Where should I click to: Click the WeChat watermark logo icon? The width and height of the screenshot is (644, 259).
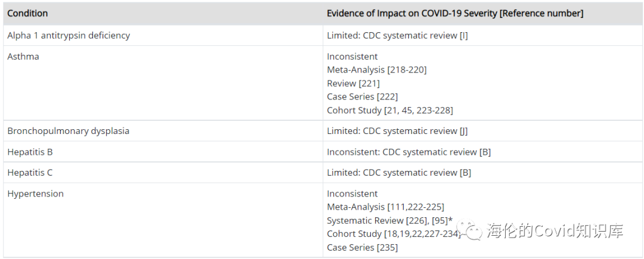pyautogui.click(x=471, y=231)
